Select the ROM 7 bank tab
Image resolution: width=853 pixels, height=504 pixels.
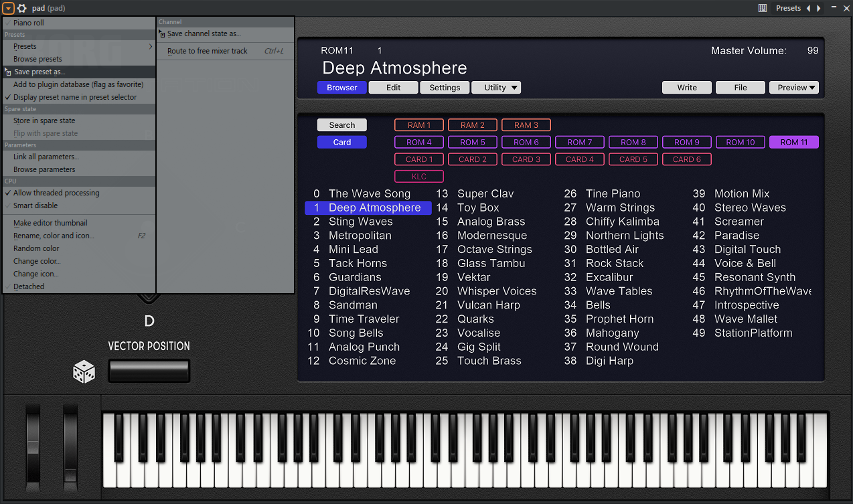[580, 142]
